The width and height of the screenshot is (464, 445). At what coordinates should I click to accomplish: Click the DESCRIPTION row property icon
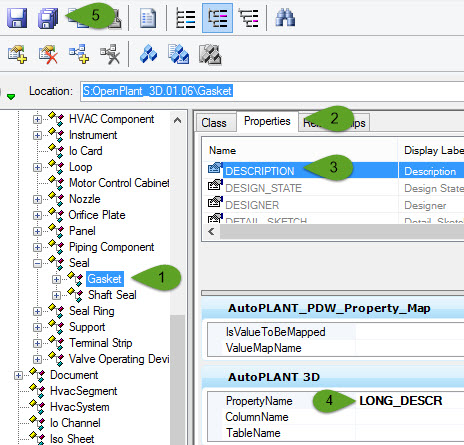coord(215,168)
